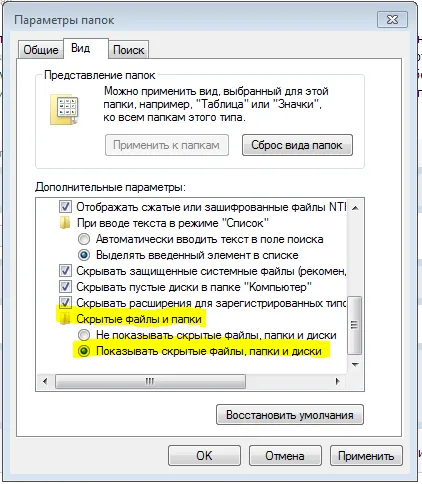Click the horizontal scroll right arrow
Viewport: 422px width, 484px height.
pyautogui.click(x=337, y=381)
